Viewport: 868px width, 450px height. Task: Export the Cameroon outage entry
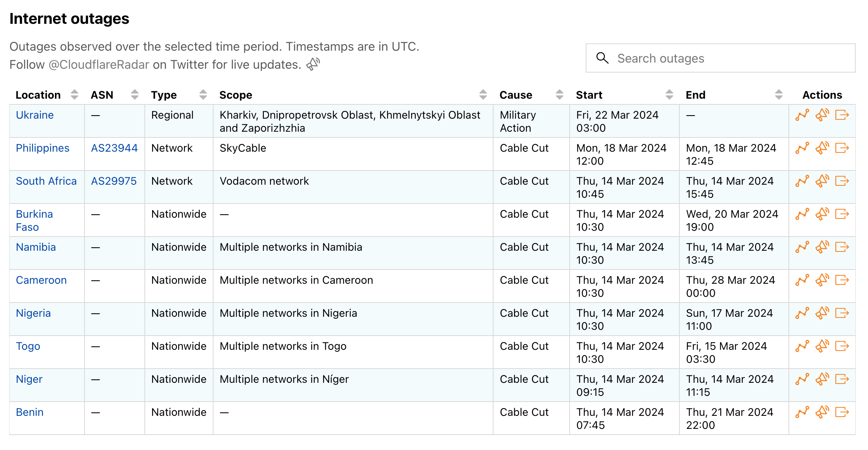tap(842, 280)
